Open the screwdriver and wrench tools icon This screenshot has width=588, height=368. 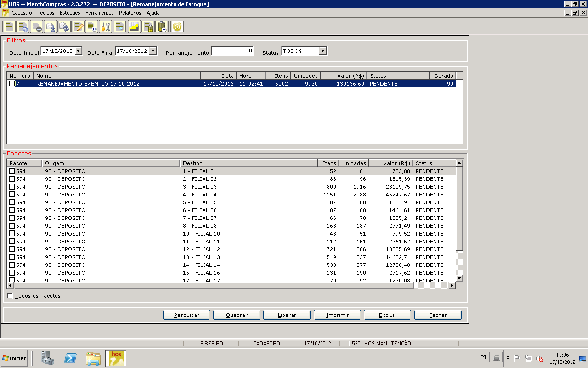tap(106, 27)
